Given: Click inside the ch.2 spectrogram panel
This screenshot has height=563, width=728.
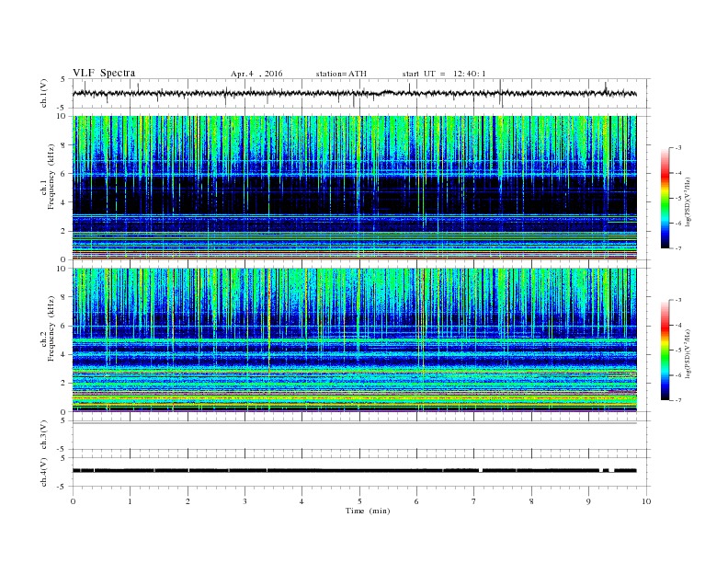Looking at the screenshot, I should (x=355, y=339).
